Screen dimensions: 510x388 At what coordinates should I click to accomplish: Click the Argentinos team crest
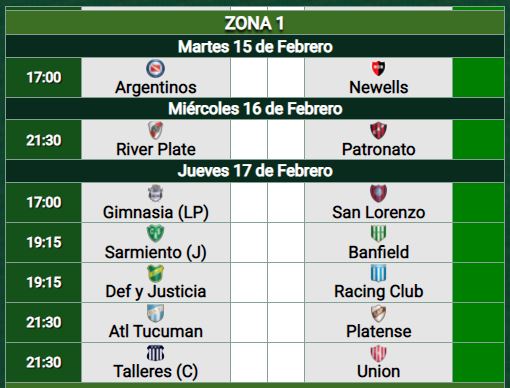point(155,68)
